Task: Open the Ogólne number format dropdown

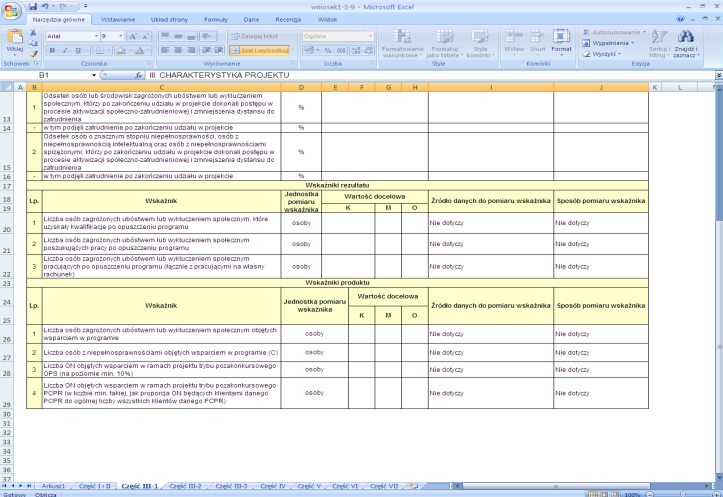Action: pos(370,36)
